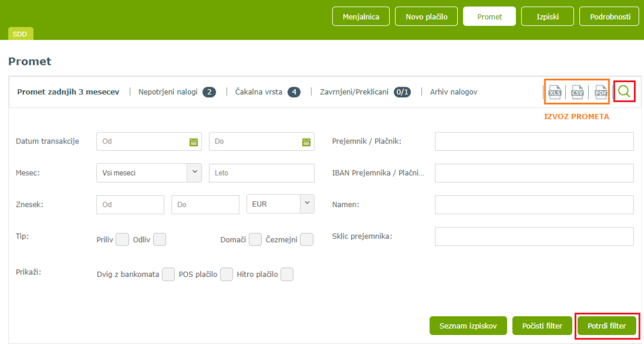Export transactions as XLS file

pos(555,92)
